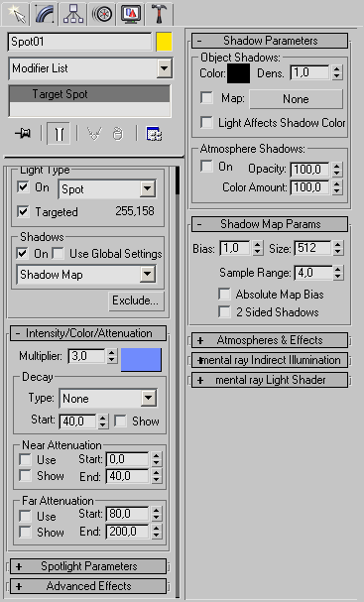
Task: Expand Spotlight Parameters rollout
Action: click(x=88, y=566)
